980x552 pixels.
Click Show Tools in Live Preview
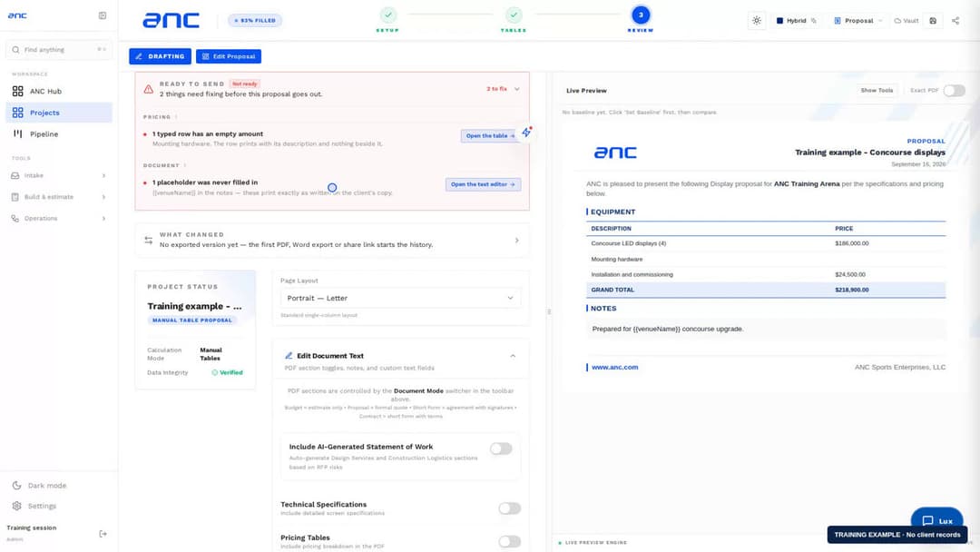click(x=877, y=91)
